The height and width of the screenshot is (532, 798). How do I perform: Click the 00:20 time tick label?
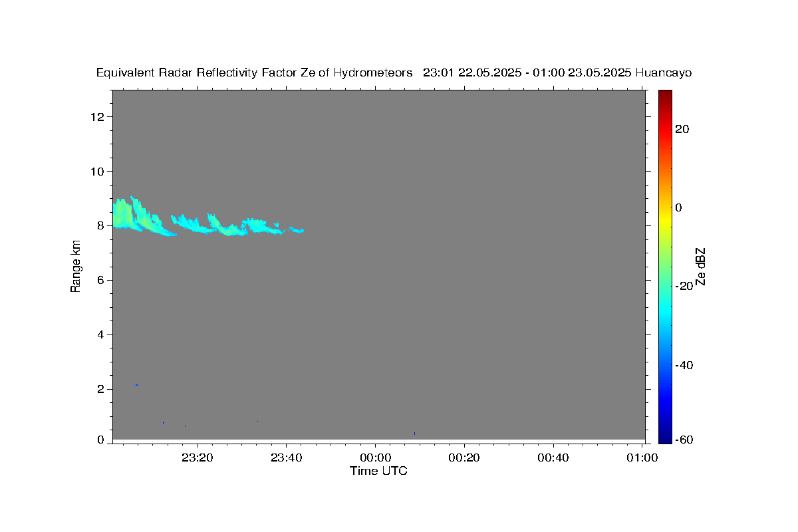pyautogui.click(x=464, y=458)
